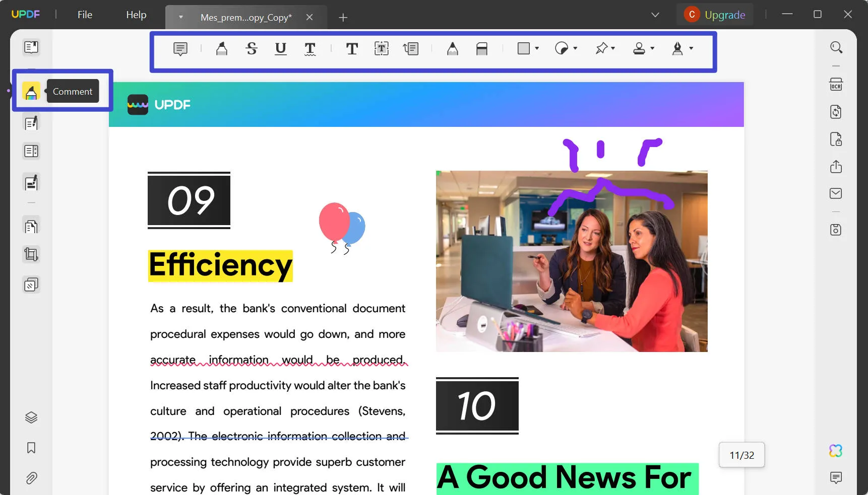Pick the squiggly underline tool
The height and width of the screenshot is (495, 868).
[310, 49]
